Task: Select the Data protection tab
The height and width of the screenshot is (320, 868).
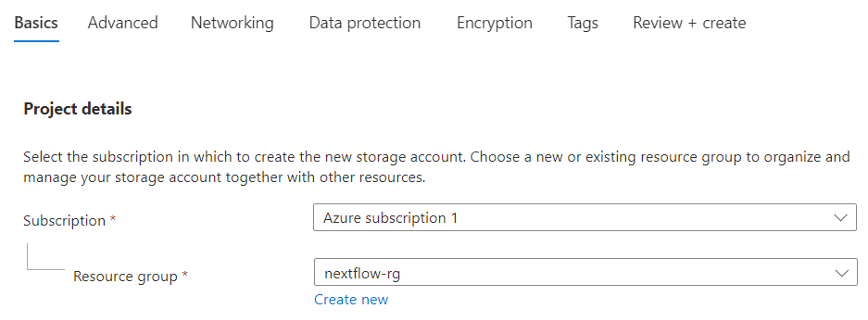Action: tap(365, 23)
